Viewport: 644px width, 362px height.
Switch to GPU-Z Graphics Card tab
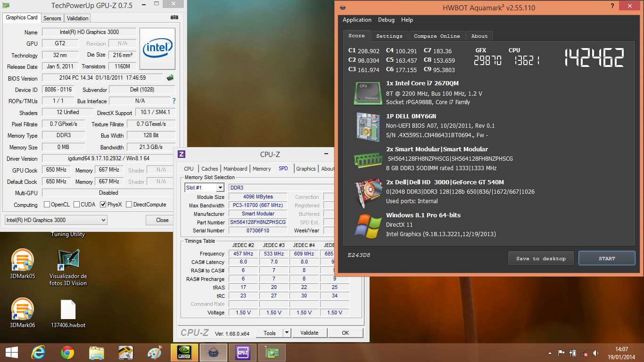[x=22, y=17]
